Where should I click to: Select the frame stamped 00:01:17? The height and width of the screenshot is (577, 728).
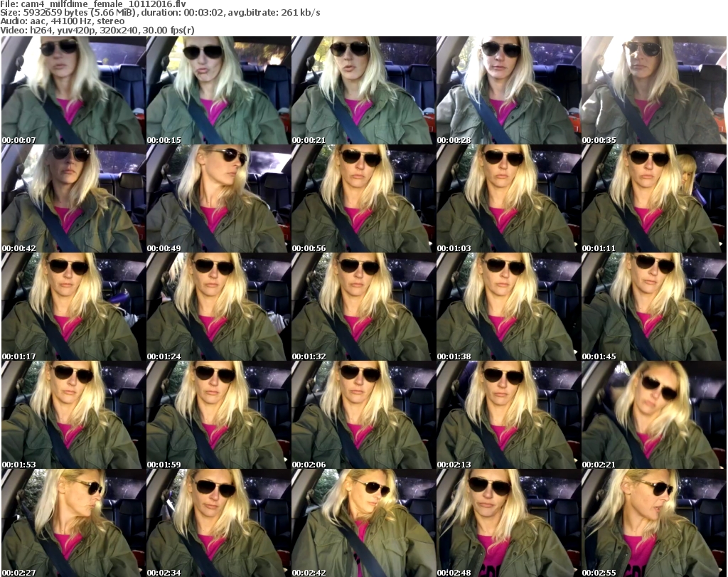(x=73, y=307)
